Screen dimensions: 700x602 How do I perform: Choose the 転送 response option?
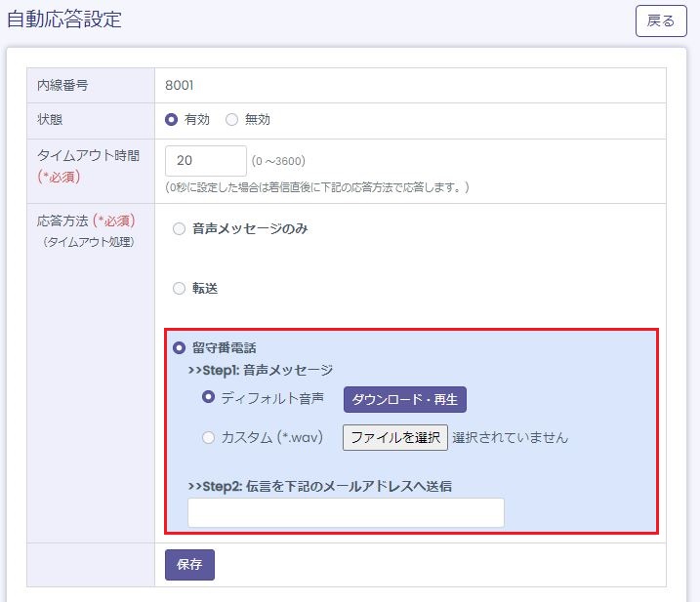pyautogui.click(x=179, y=289)
